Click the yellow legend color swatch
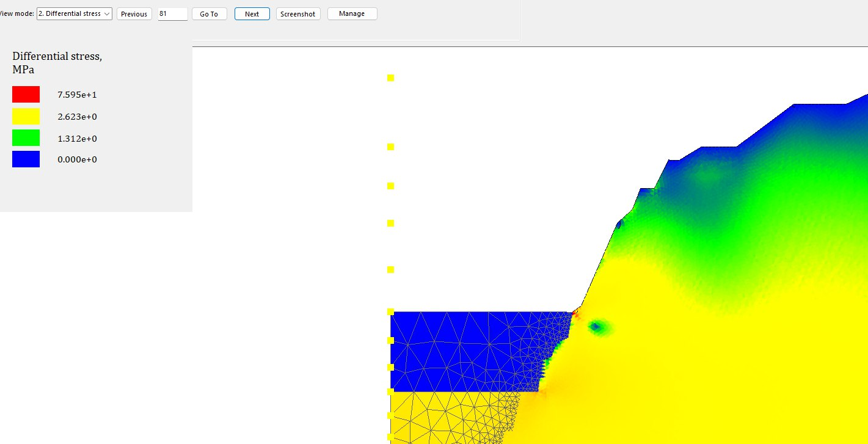The height and width of the screenshot is (444, 868). tap(26, 116)
